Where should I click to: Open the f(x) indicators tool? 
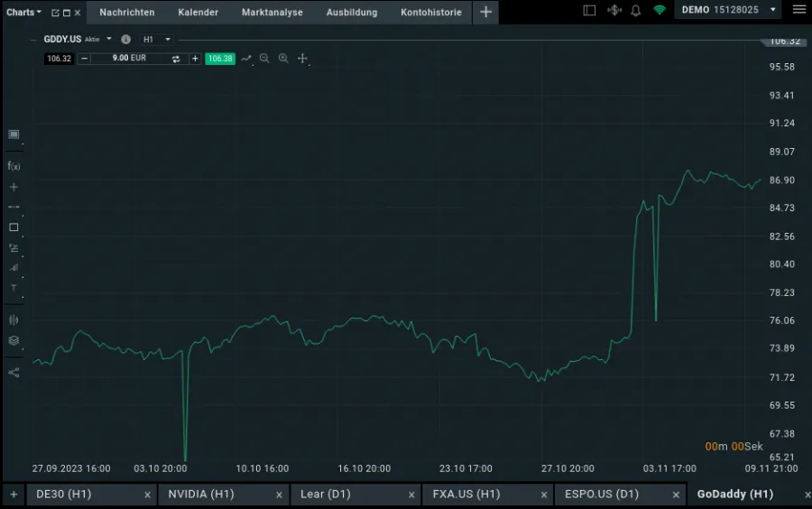[x=14, y=166]
